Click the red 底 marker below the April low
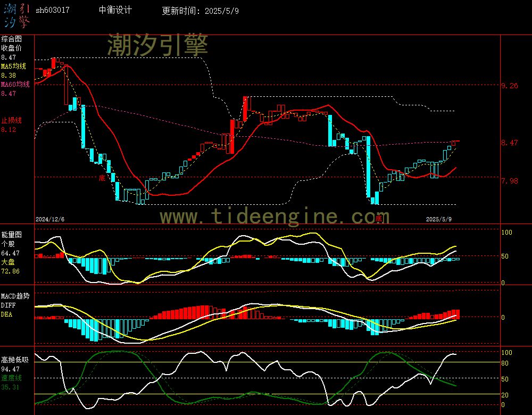This screenshot has width=532, height=415. coord(379,218)
